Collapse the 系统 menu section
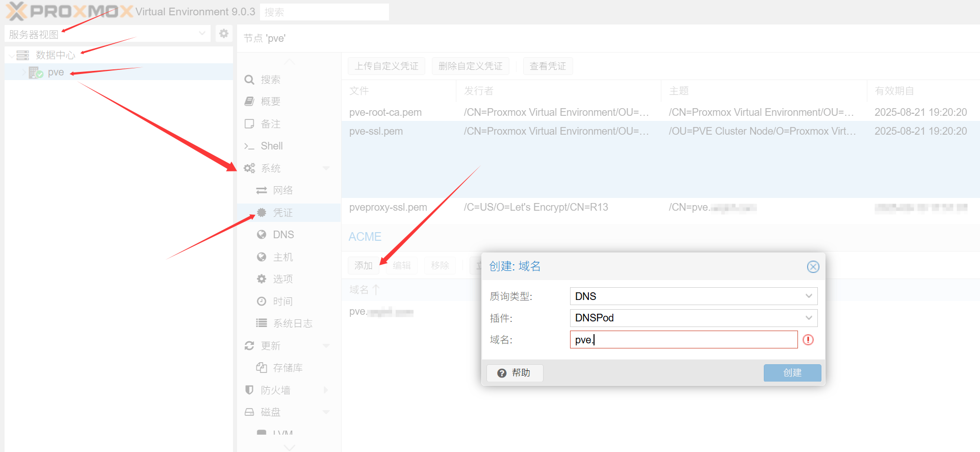Screen dimensions: 980x452 click(326, 168)
